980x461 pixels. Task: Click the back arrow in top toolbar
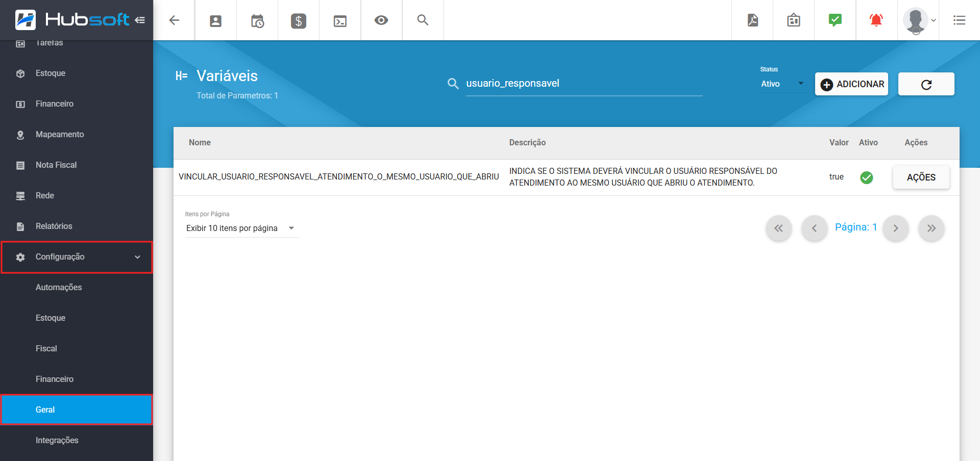[x=174, y=20]
